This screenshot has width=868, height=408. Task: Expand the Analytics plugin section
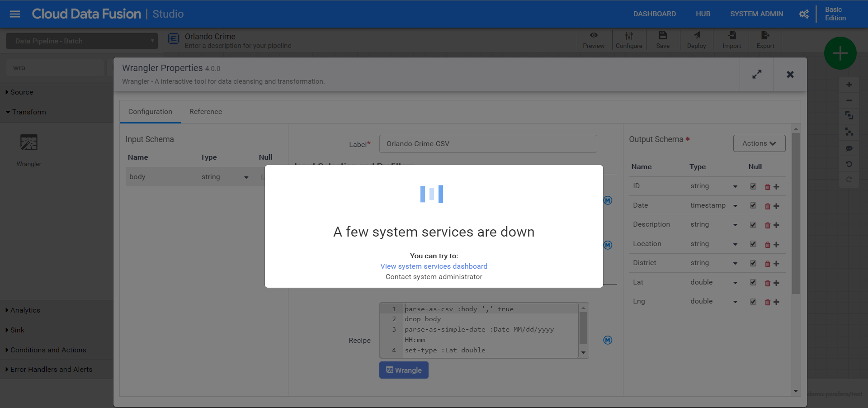25,310
